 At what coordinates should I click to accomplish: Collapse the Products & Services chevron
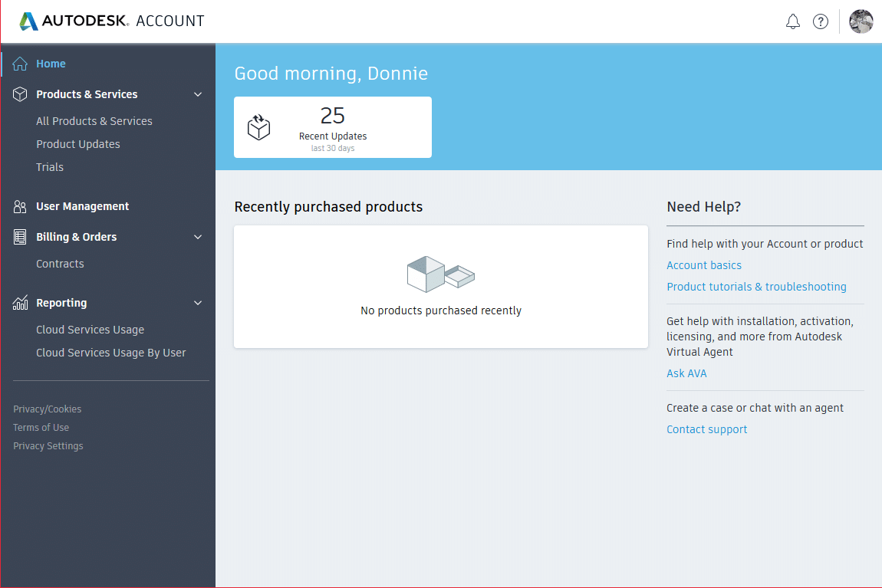[x=198, y=94]
